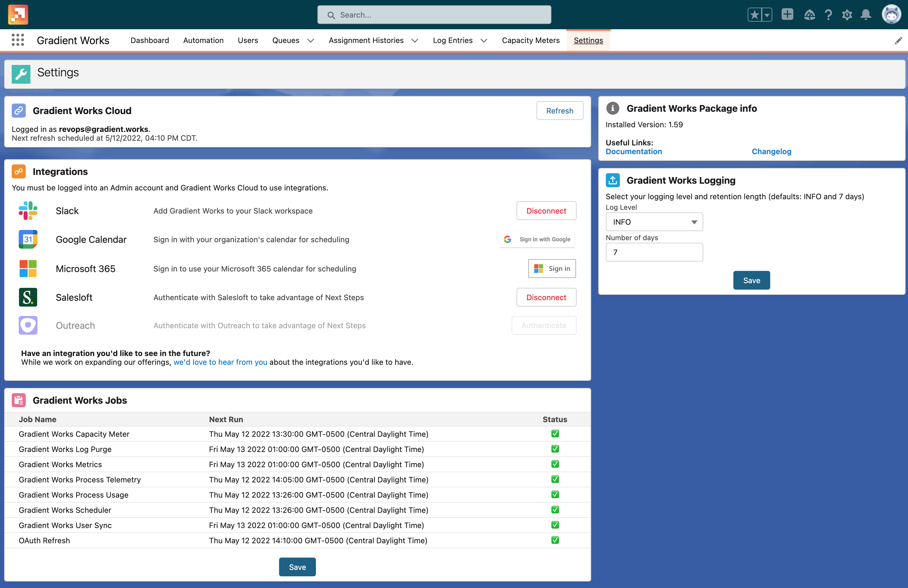Open the help question mark icon

point(828,15)
